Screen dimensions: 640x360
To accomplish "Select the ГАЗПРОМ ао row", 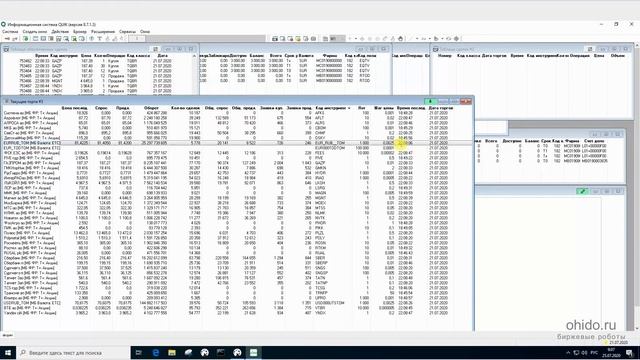I will (237, 163).
